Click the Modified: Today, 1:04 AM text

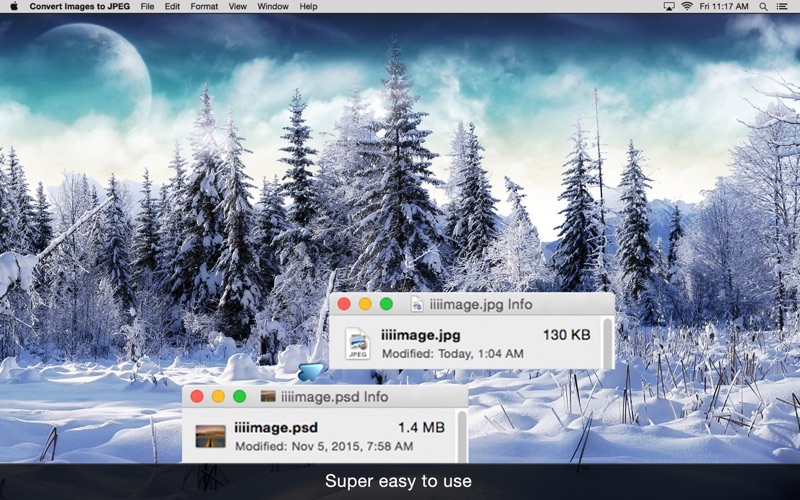[453, 354]
